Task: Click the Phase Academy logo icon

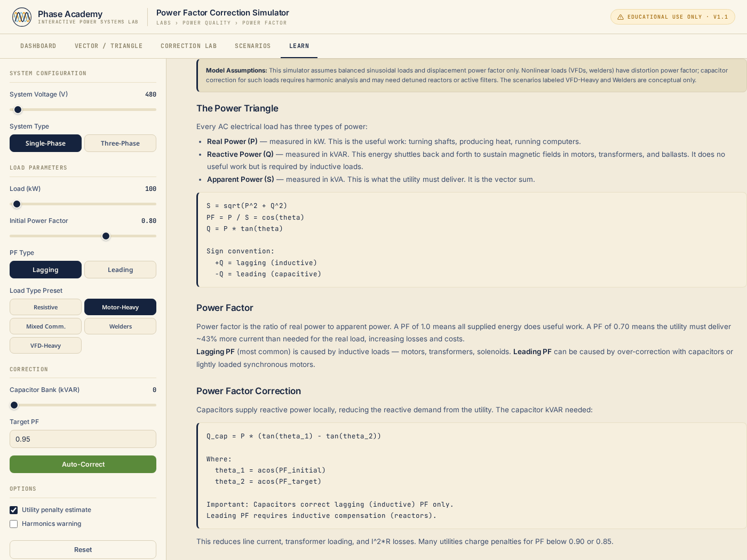Action: [x=22, y=17]
